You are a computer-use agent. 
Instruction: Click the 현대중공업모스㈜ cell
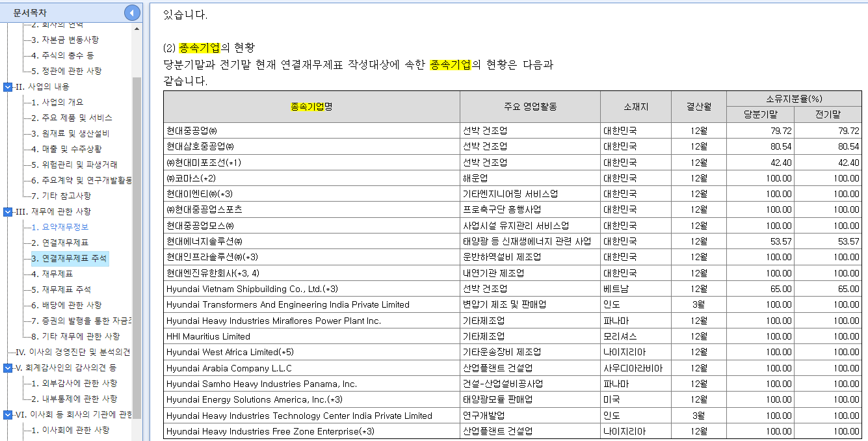pos(311,226)
